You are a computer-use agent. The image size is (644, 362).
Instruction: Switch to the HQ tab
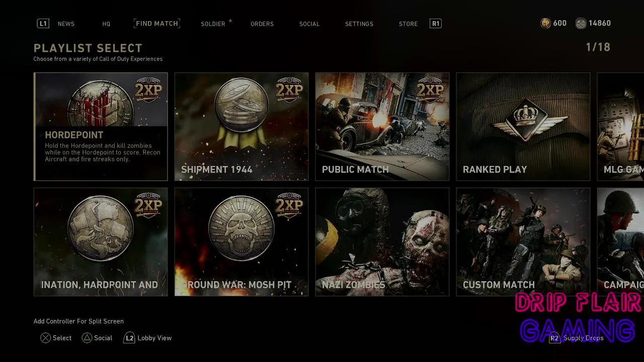[x=106, y=24]
